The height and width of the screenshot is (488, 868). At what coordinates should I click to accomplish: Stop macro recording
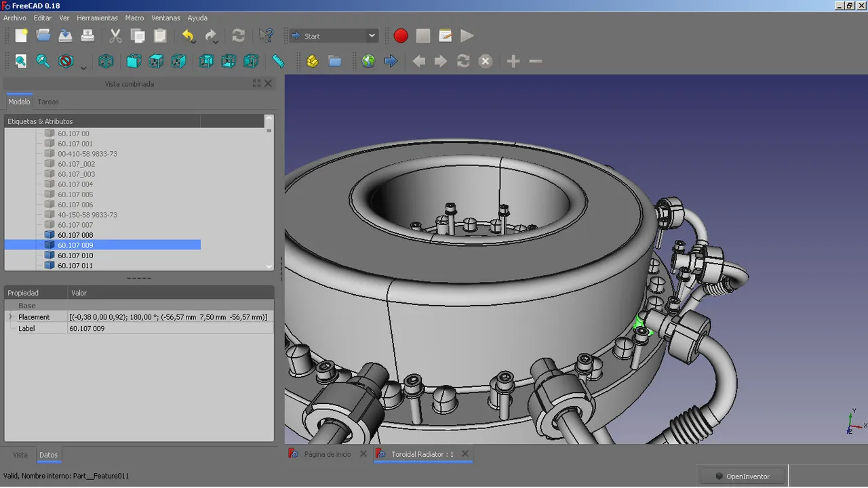(423, 36)
